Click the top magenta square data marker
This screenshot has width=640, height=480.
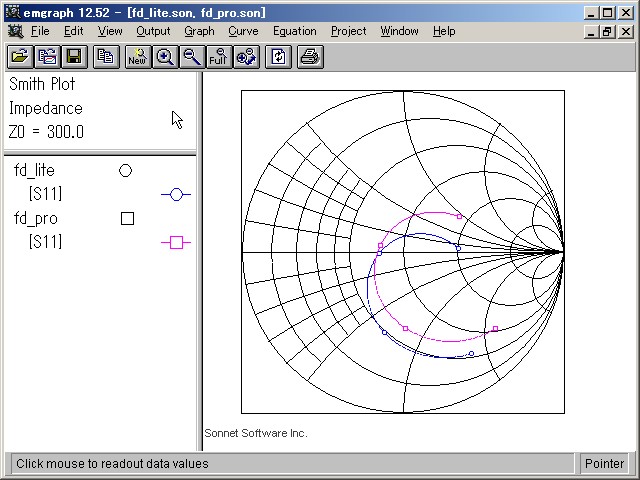[x=460, y=217]
